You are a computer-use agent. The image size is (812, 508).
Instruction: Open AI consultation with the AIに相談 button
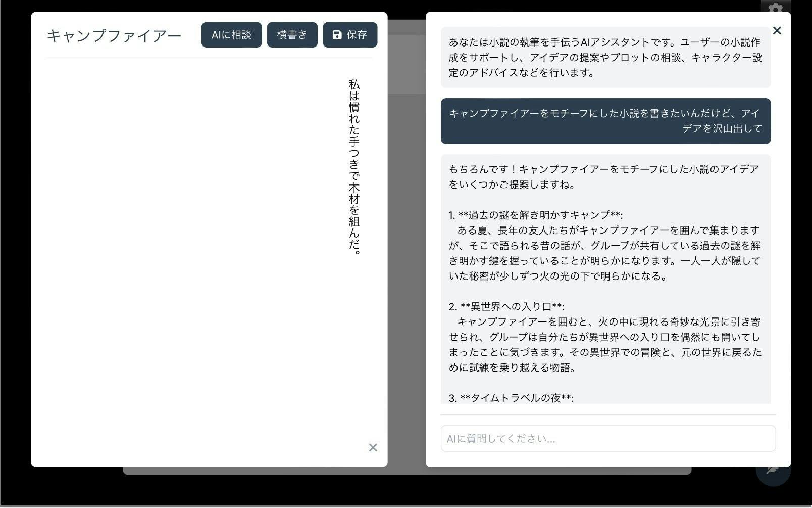231,34
